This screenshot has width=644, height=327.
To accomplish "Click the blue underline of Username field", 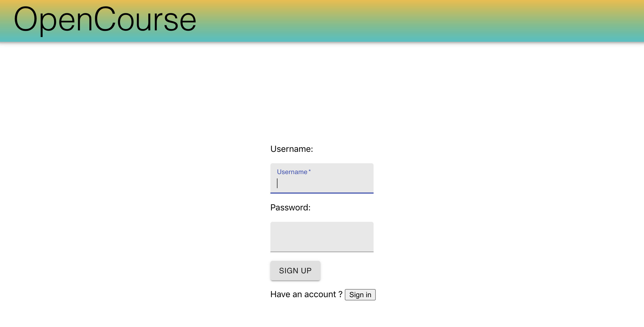I will pos(322,193).
